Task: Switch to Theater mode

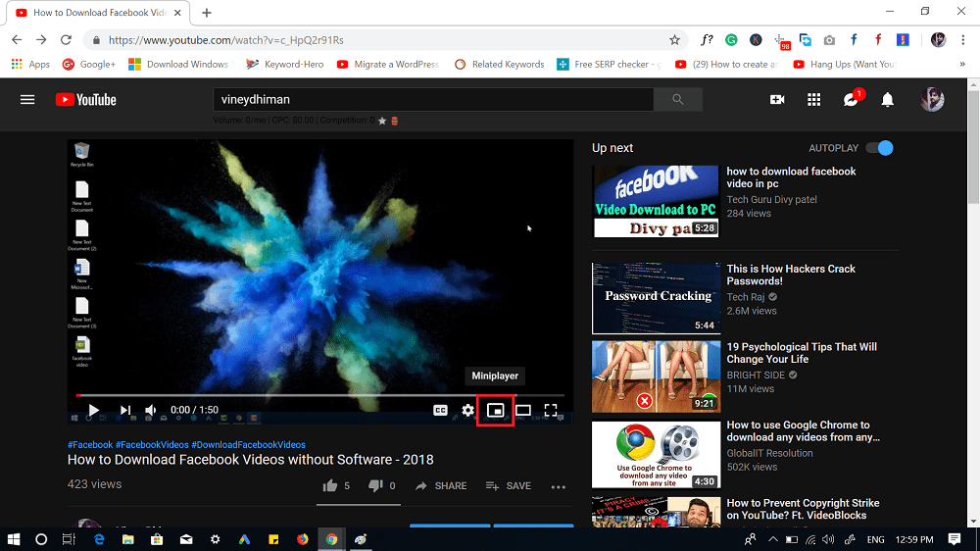Action: tap(523, 410)
